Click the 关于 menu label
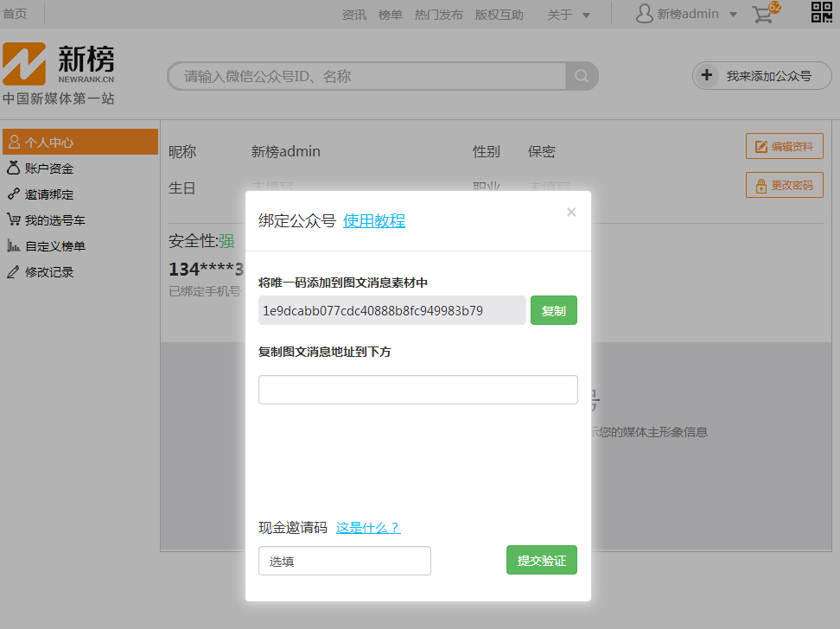This screenshot has height=629, width=840. 560,15
